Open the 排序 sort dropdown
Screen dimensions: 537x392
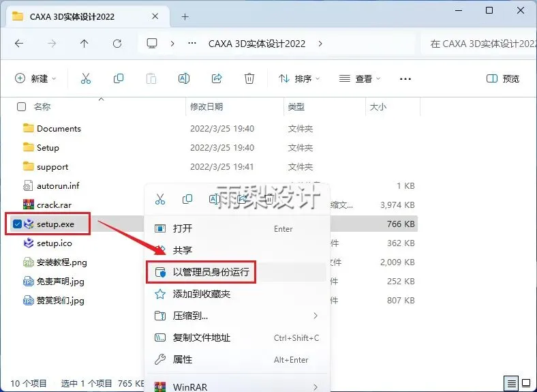click(299, 79)
